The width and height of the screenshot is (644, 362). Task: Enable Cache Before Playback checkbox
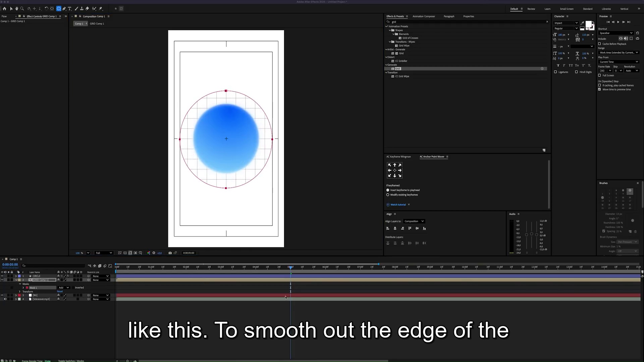point(599,44)
